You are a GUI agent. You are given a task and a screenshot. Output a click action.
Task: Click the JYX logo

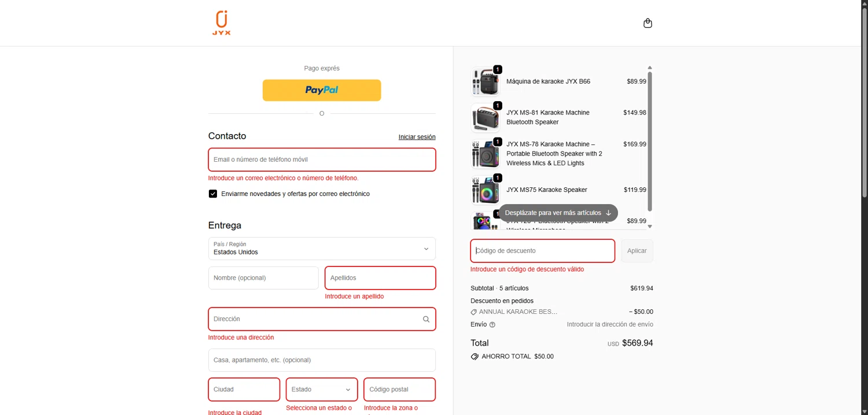pyautogui.click(x=221, y=23)
